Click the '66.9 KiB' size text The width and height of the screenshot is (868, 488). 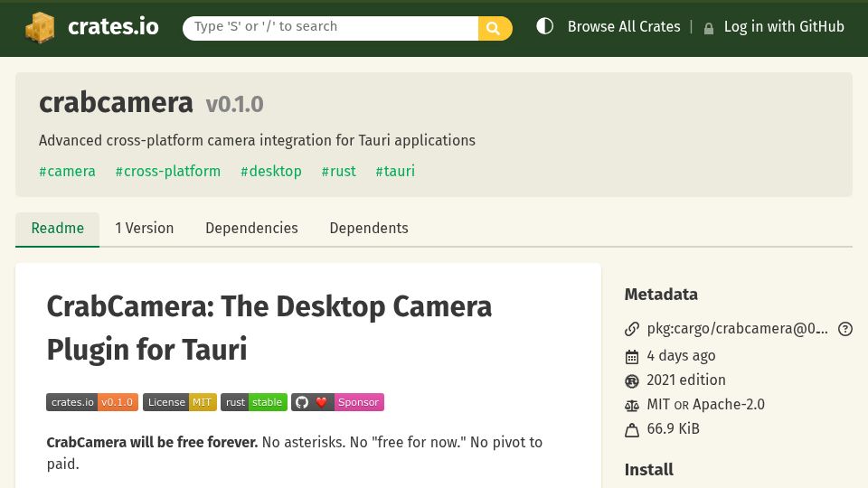point(673,428)
